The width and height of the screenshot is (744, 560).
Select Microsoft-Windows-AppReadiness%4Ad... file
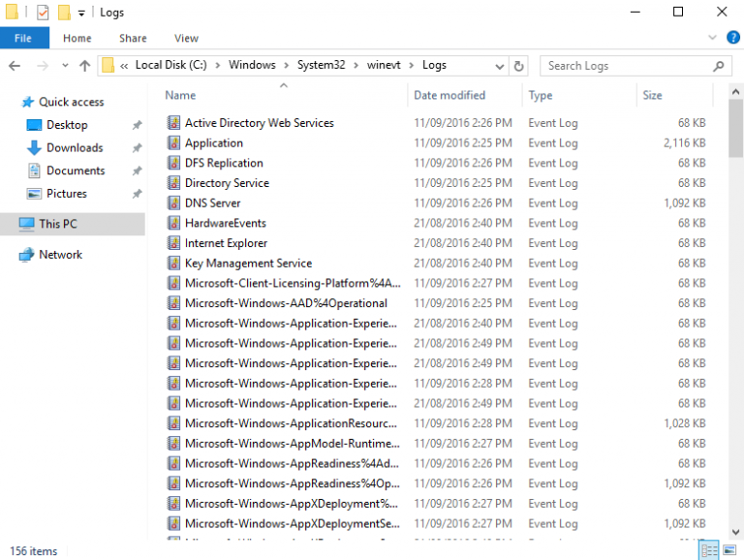click(x=292, y=463)
